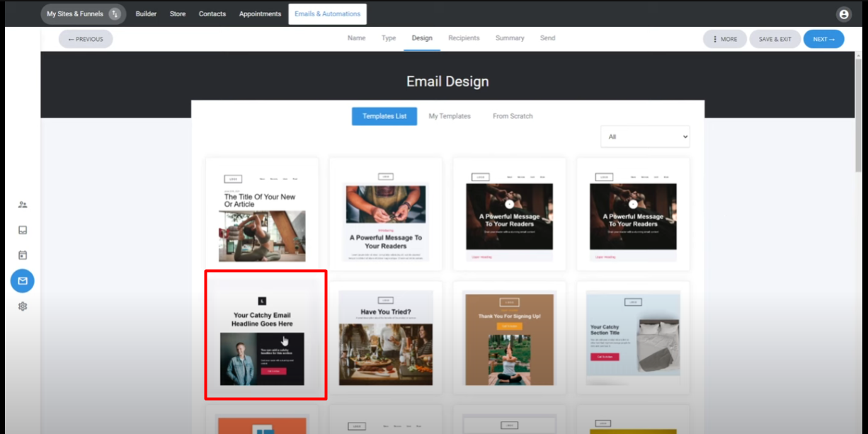Viewport: 868px width, 434px height.
Task: Open the Builder menu
Action: (146, 14)
